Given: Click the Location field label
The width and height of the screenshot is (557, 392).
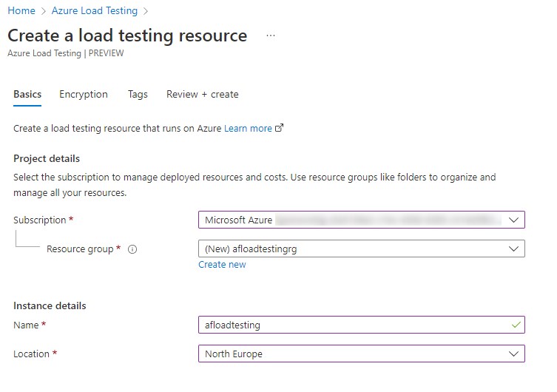Looking at the screenshot, I should 32,354.
